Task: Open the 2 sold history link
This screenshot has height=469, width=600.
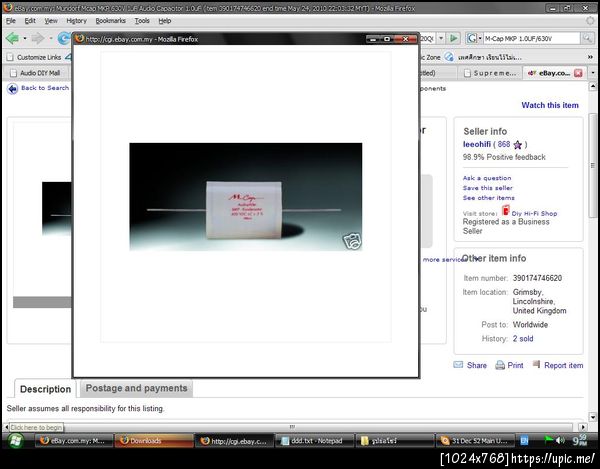Action: click(x=523, y=339)
